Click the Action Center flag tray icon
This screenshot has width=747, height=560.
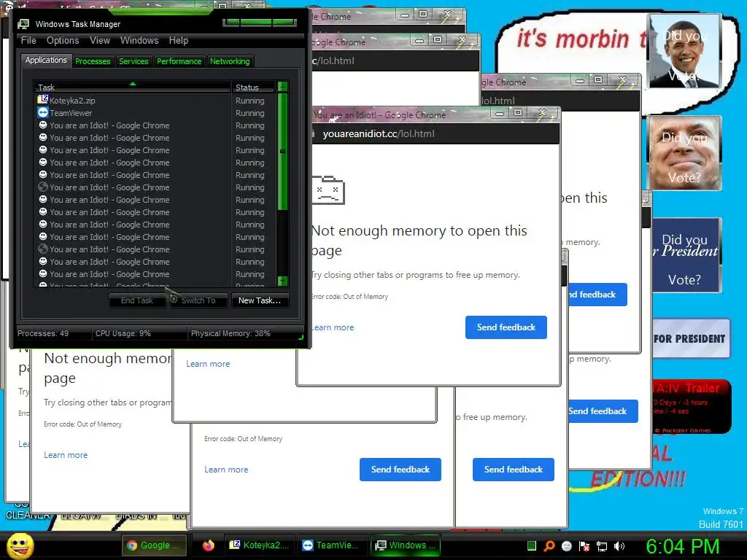(x=584, y=545)
